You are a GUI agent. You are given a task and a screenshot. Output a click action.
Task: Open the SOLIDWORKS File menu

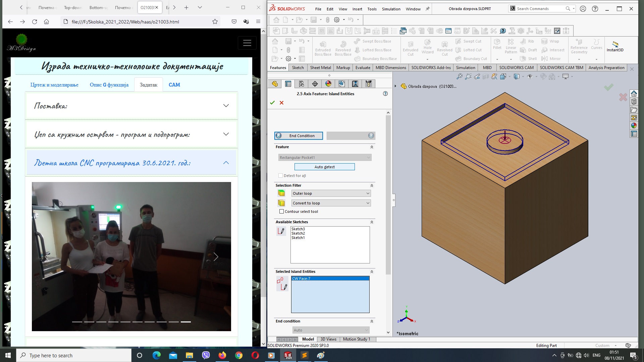[x=318, y=9]
